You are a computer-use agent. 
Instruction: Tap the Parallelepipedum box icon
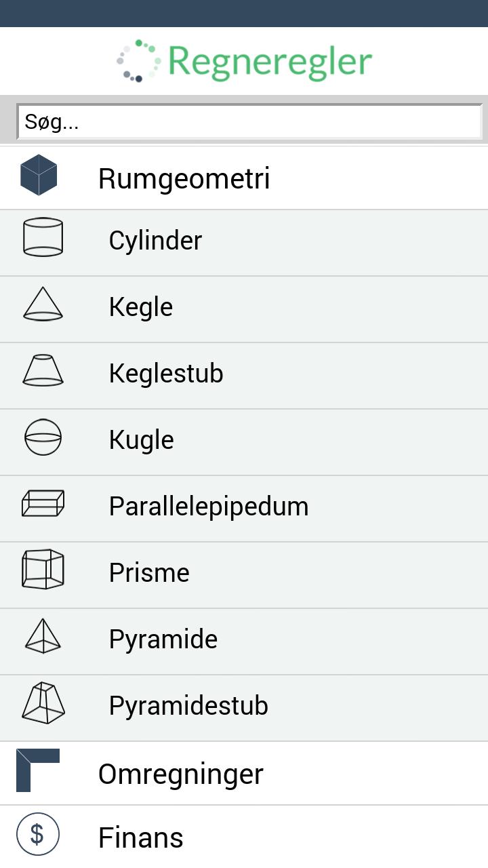point(43,503)
